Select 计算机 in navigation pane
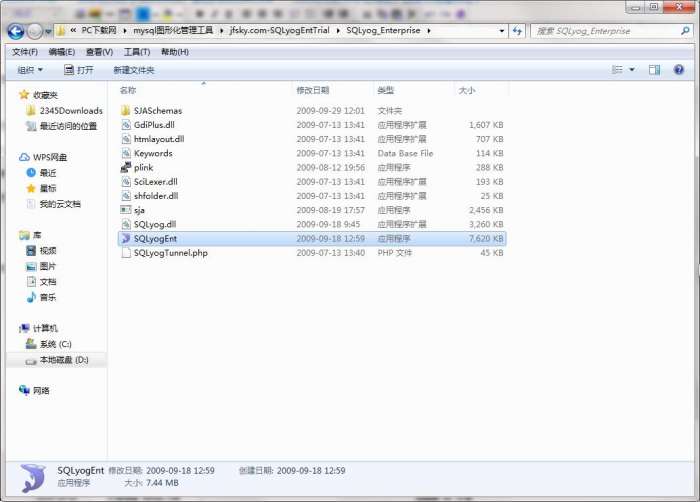 click(38, 328)
